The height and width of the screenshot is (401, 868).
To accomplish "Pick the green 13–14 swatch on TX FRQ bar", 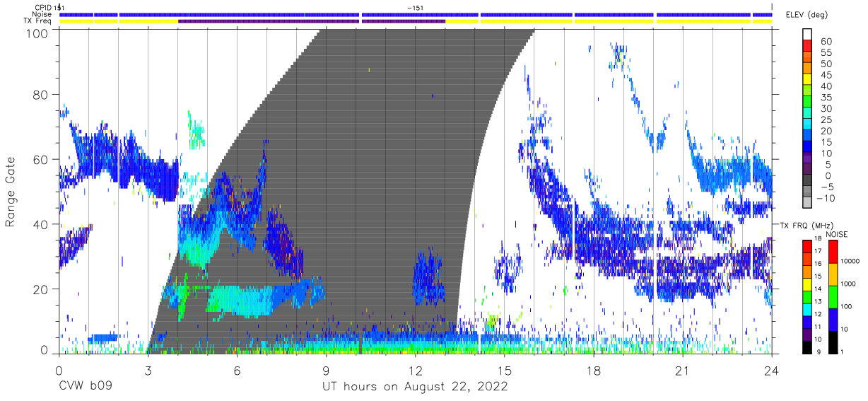I will click(807, 296).
